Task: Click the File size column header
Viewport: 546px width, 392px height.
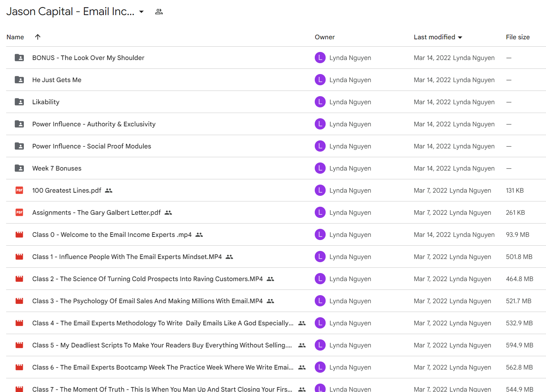Action: tap(518, 37)
